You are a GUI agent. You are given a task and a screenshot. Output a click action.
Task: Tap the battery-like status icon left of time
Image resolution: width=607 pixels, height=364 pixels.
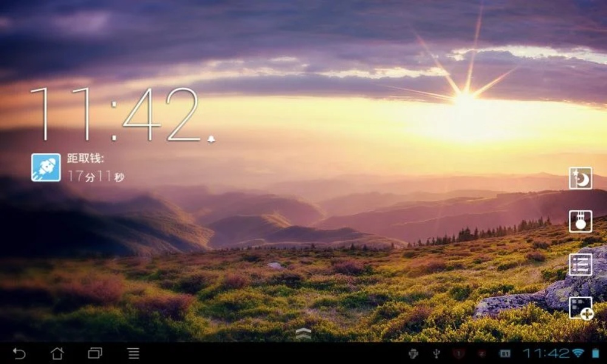point(504,353)
